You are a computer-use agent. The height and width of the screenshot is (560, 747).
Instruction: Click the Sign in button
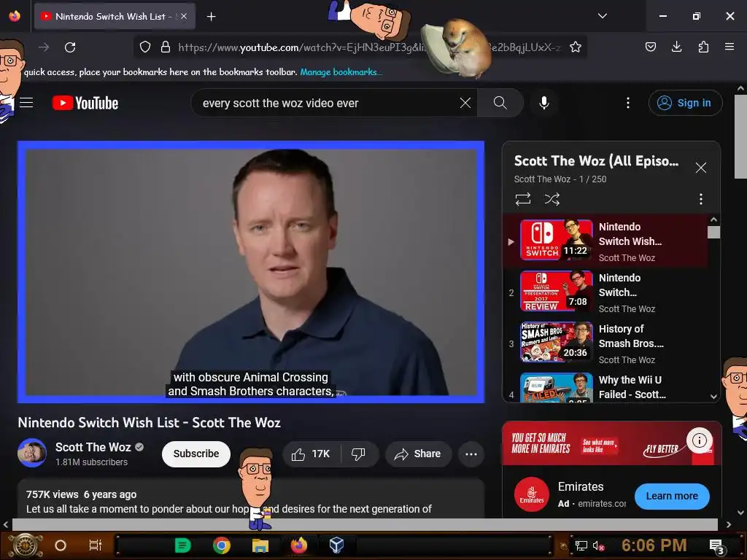point(685,103)
